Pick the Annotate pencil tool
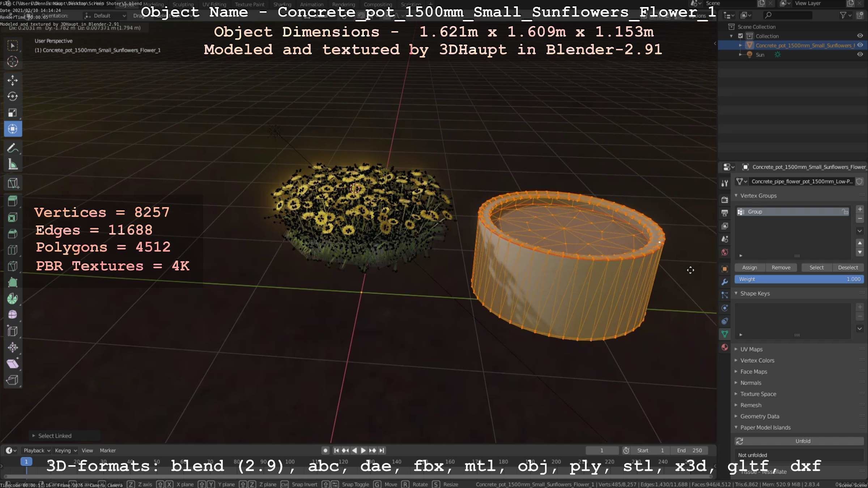 tap(13, 148)
